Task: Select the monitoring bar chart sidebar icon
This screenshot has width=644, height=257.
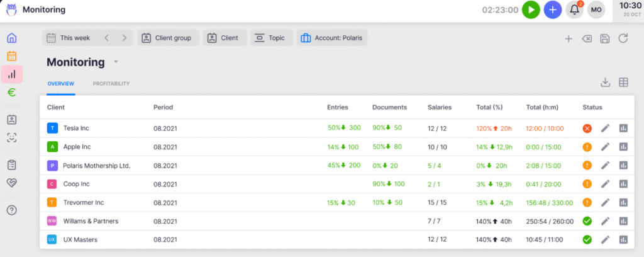Action: 12,74
